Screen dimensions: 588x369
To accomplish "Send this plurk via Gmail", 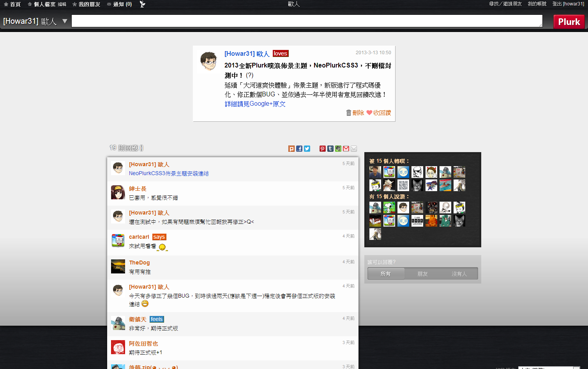I will 346,149.
